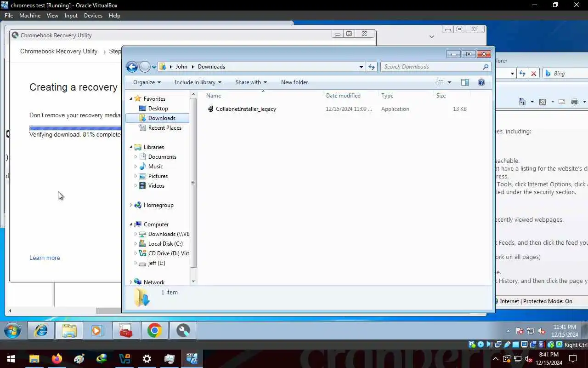Viewport: 588px width, 368px height.
Task: Open Internet Explorer from guest taskbar
Action: tap(41, 331)
